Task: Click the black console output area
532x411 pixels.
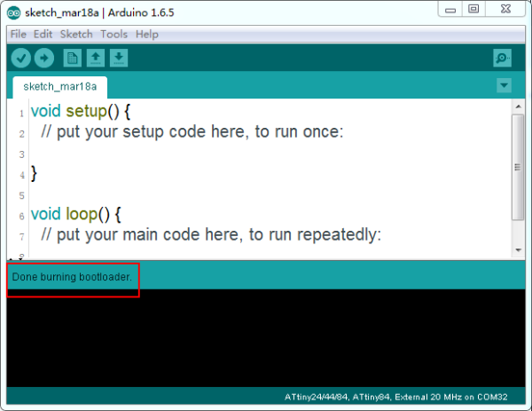Action: (266, 338)
